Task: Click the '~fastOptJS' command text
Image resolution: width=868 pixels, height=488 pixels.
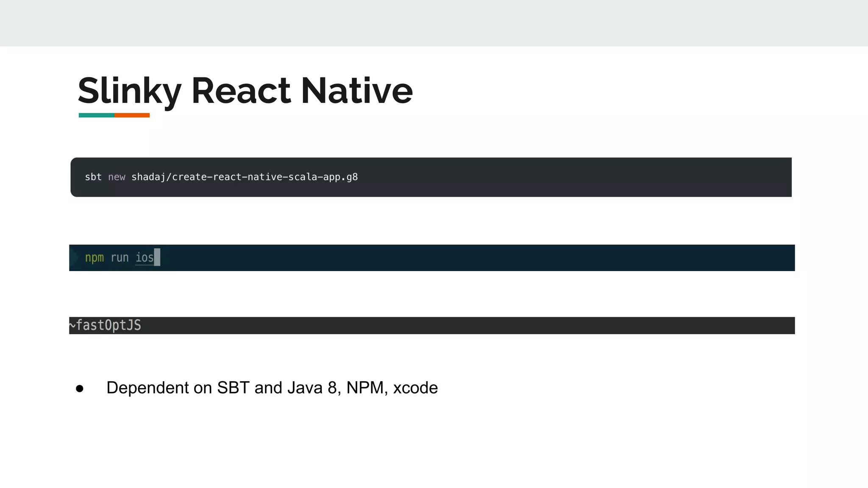Action: pos(105,325)
